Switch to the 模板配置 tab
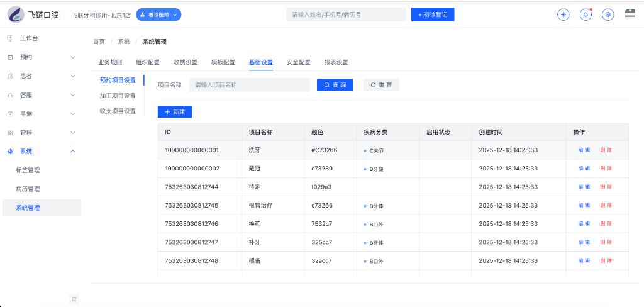 [x=223, y=62]
